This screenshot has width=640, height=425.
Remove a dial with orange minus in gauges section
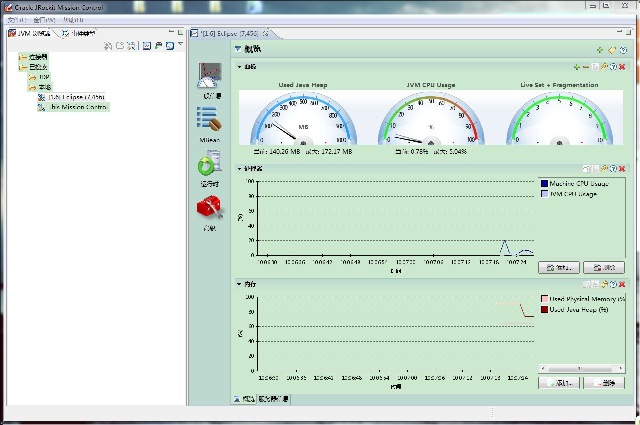point(586,67)
